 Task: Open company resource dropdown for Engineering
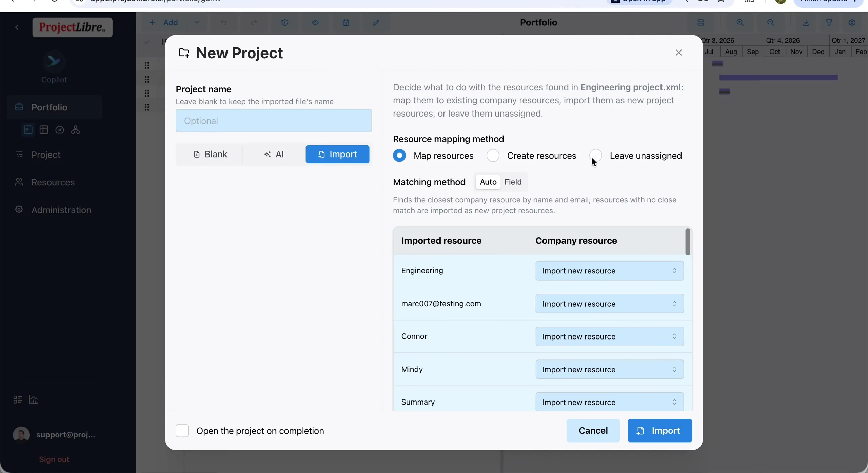coord(609,271)
